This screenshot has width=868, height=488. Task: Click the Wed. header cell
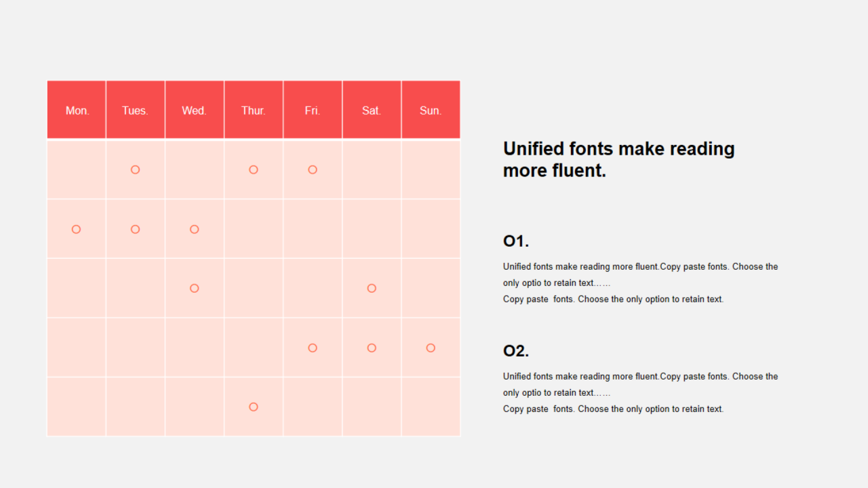point(195,110)
